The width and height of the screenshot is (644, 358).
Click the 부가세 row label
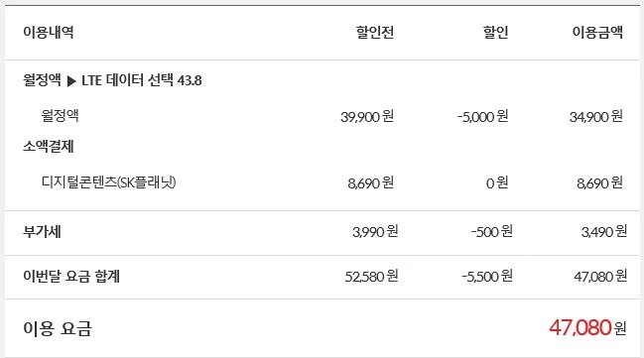point(42,231)
